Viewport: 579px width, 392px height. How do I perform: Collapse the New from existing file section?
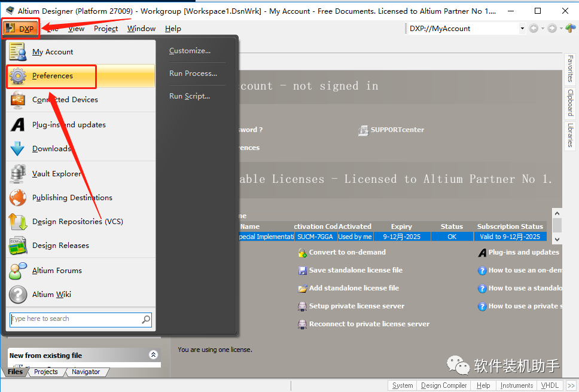153,355
